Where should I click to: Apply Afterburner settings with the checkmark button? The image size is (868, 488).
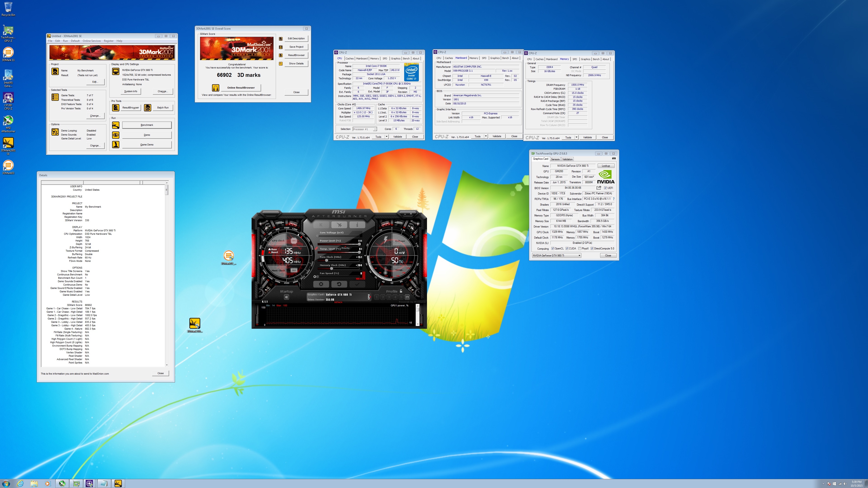pyautogui.click(x=357, y=284)
